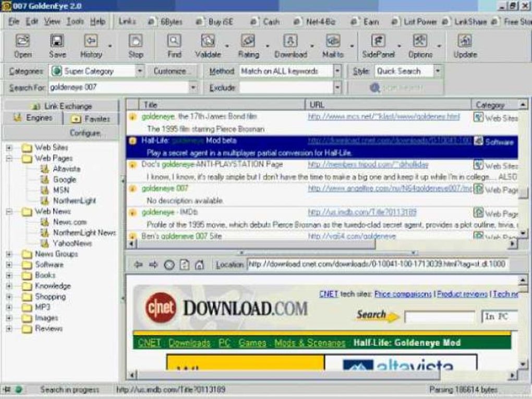Open the us.imdb.com result URL link
The width and height of the screenshot is (532, 399).
point(362,212)
